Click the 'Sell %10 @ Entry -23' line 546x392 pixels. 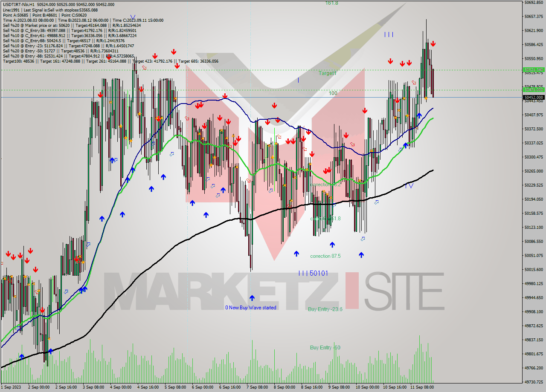point(68,46)
